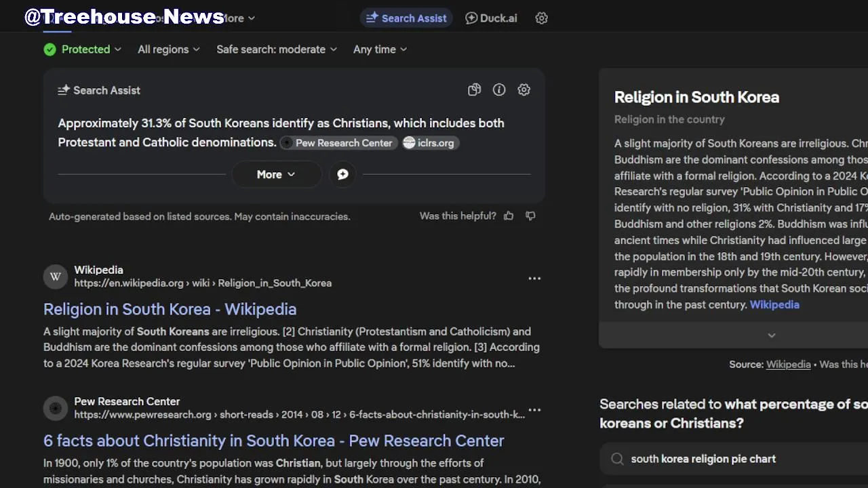Follow Wikipedia link in knowledge panel text
Screen dimensions: 868x488
click(774, 305)
